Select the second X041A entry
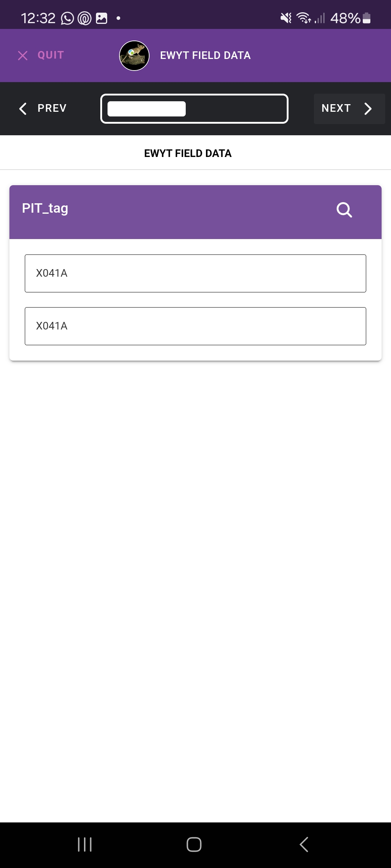This screenshot has height=868, width=391. [195, 326]
